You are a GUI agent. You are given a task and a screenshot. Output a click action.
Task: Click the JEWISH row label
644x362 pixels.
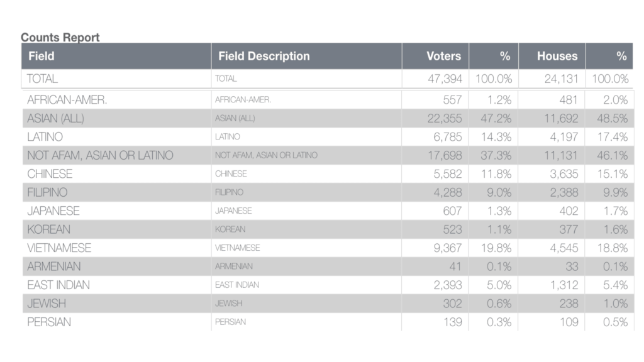(x=47, y=304)
